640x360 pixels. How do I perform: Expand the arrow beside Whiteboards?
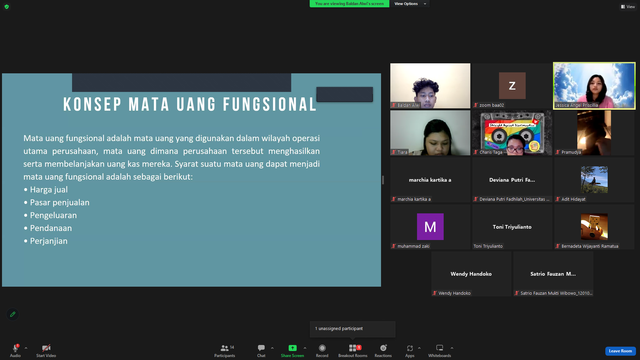click(x=452, y=348)
